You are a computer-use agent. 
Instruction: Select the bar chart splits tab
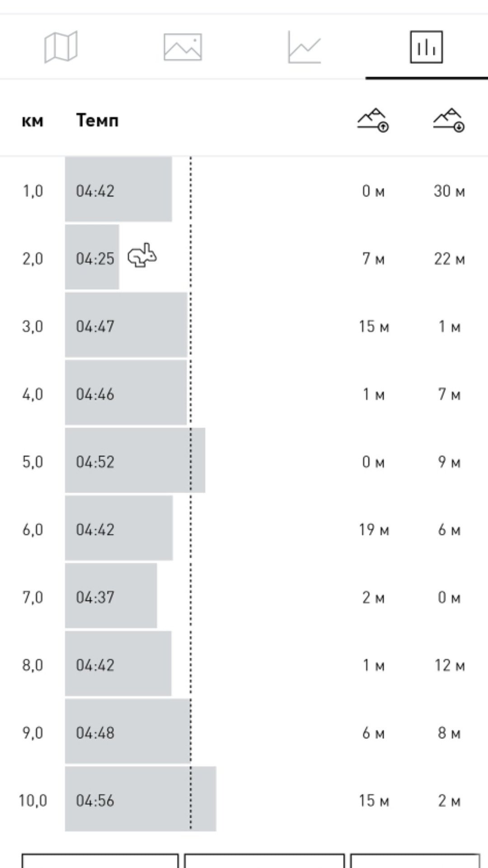(x=426, y=47)
